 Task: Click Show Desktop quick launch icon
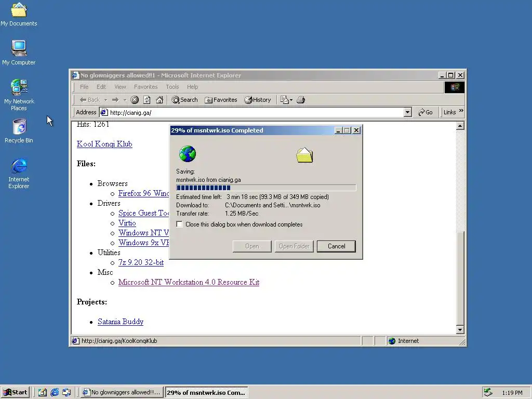pyautogui.click(x=43, y=393)
